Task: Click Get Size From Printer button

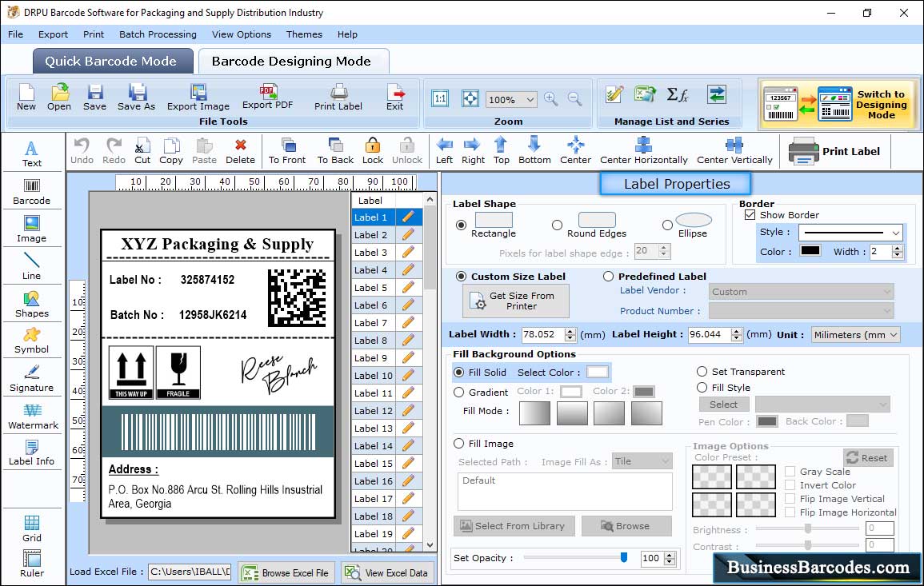Action: (516, 301)
